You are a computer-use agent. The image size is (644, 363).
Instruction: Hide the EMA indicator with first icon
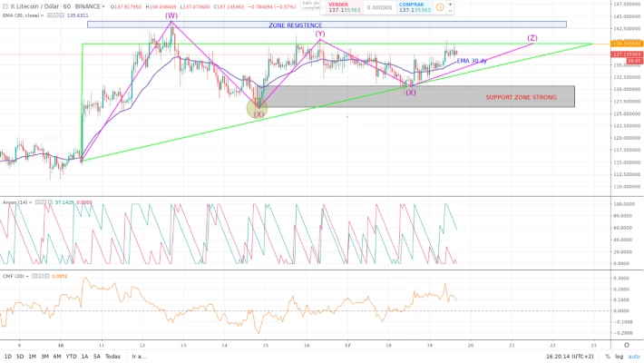tap(50, 15)
